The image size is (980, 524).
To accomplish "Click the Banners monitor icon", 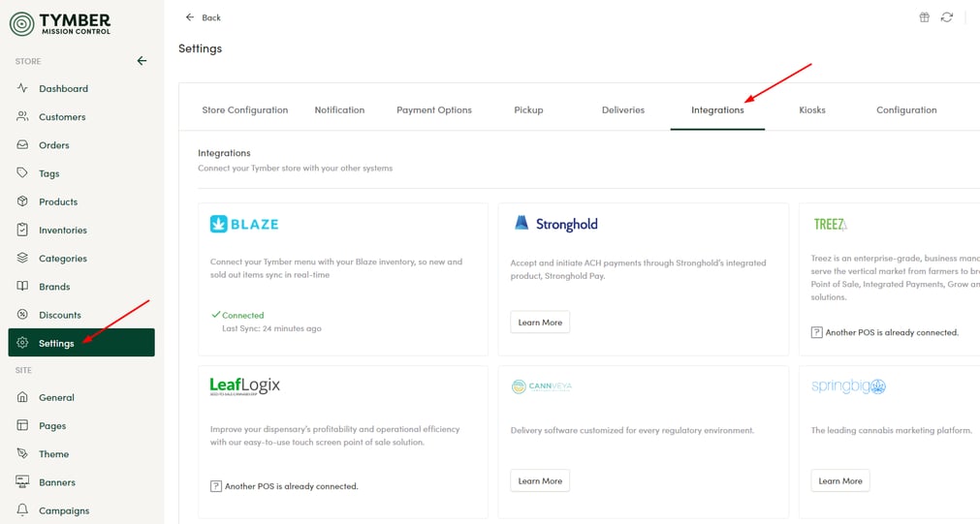I will coord(22,481).
